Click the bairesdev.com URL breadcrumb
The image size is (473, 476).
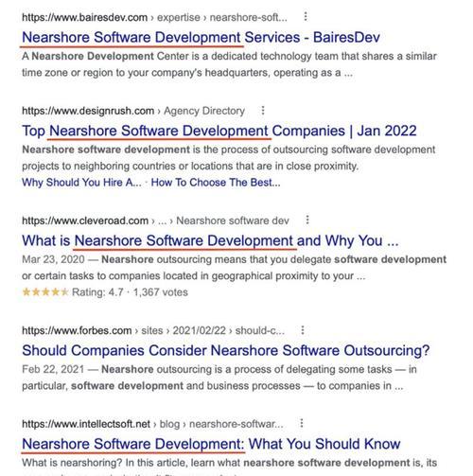coord(154,17)
